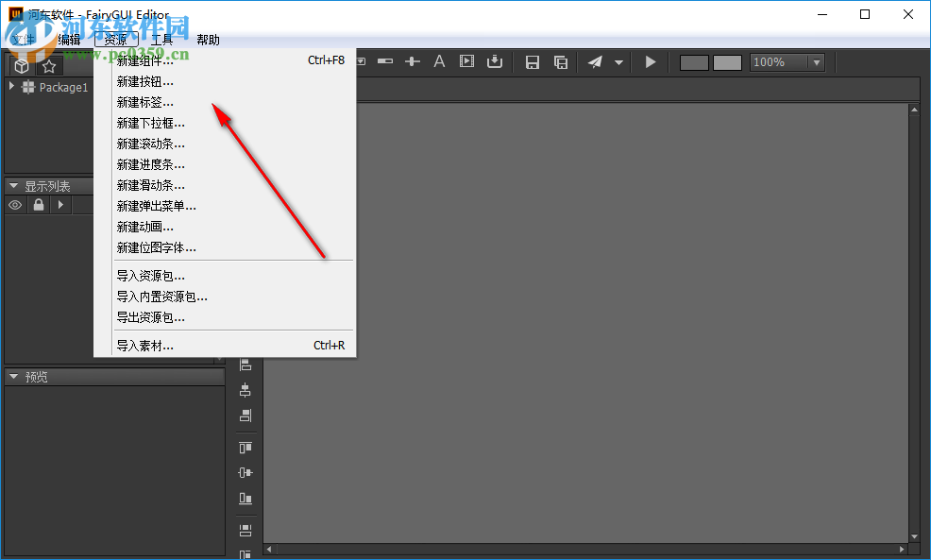Click the Save icon on the toolbar
The image size is (931, 560).
[533, 60]
